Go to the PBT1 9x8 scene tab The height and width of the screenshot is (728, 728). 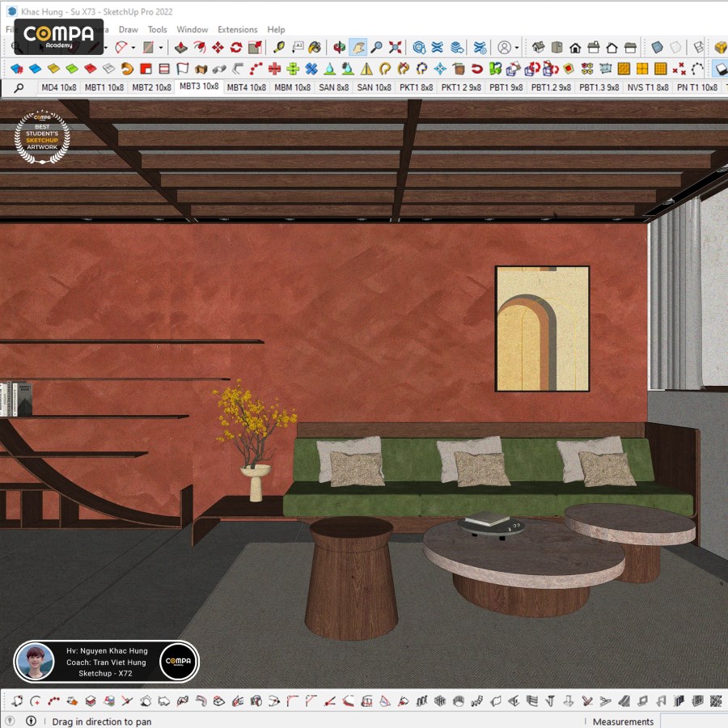tap(506, 87)
